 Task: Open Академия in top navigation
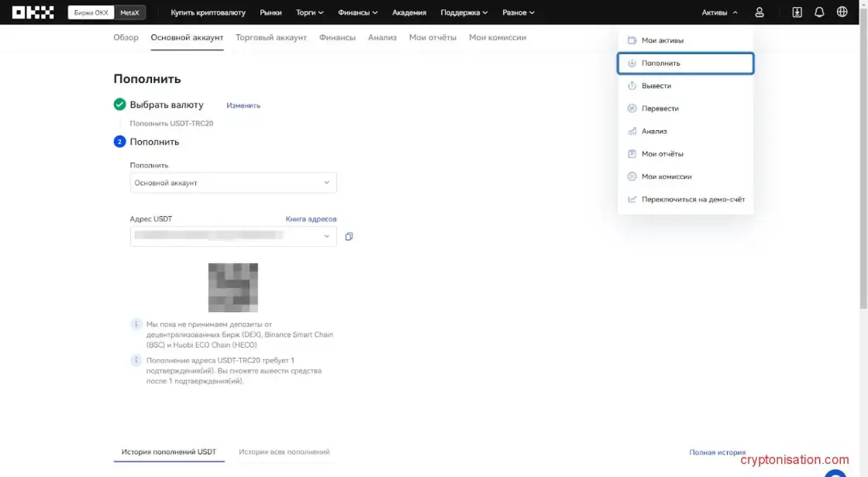point(409,12)
